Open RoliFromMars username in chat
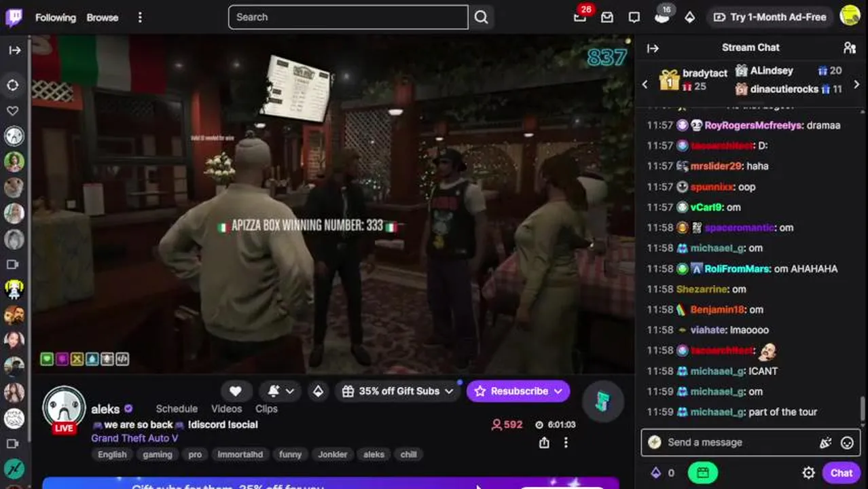The image size is (868, 489). coord(737,269)
